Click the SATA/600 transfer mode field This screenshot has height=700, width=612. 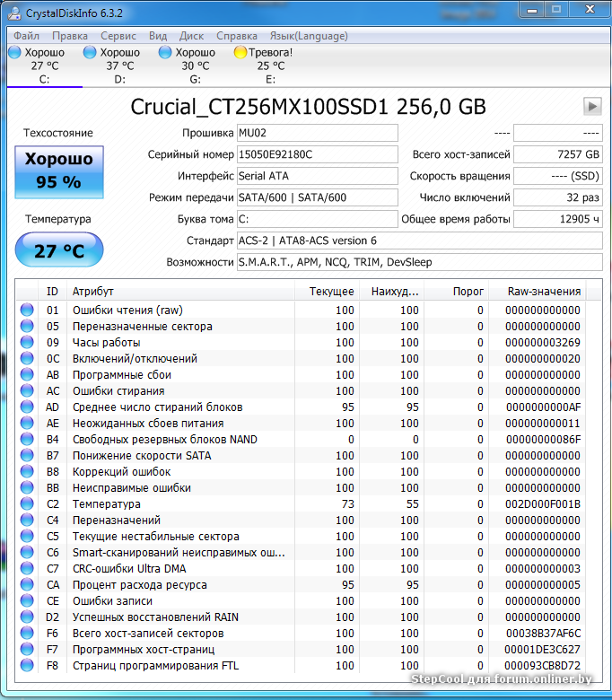(x=318, y=197)
